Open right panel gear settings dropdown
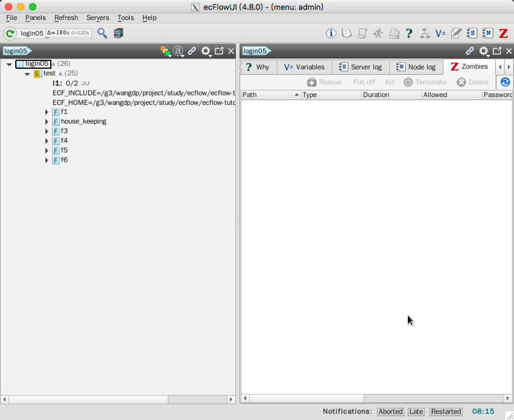 coord(484,51)
